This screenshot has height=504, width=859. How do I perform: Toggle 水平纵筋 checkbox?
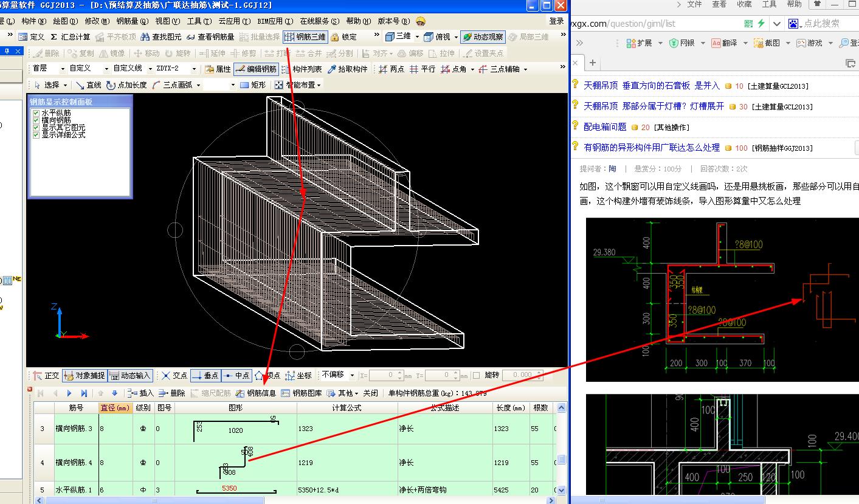pyautogui.click(x=37, y=113)
